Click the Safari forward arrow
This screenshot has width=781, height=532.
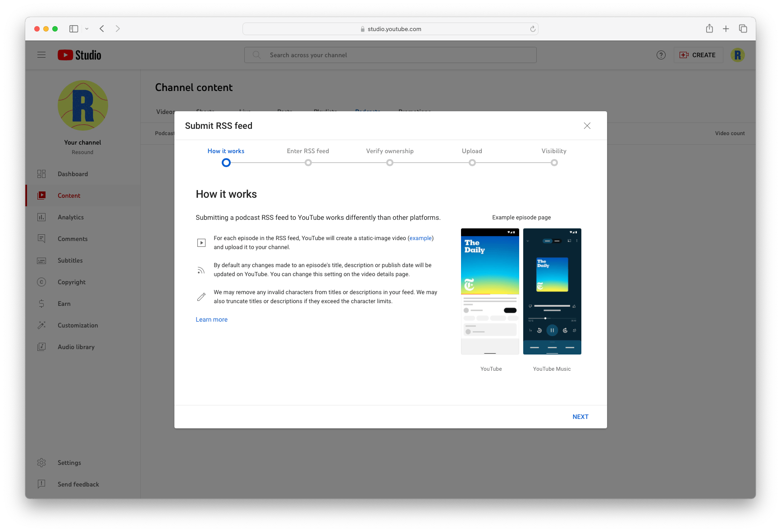[118, 29]
